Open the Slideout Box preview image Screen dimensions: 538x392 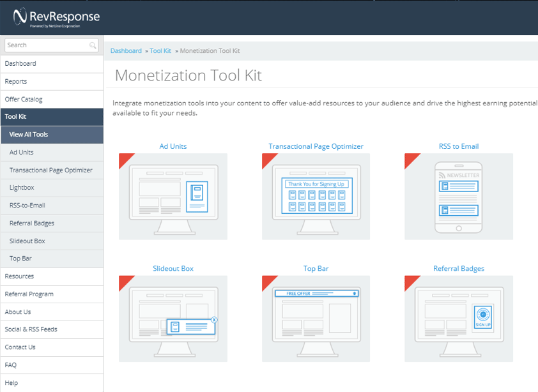pos(173,318)
